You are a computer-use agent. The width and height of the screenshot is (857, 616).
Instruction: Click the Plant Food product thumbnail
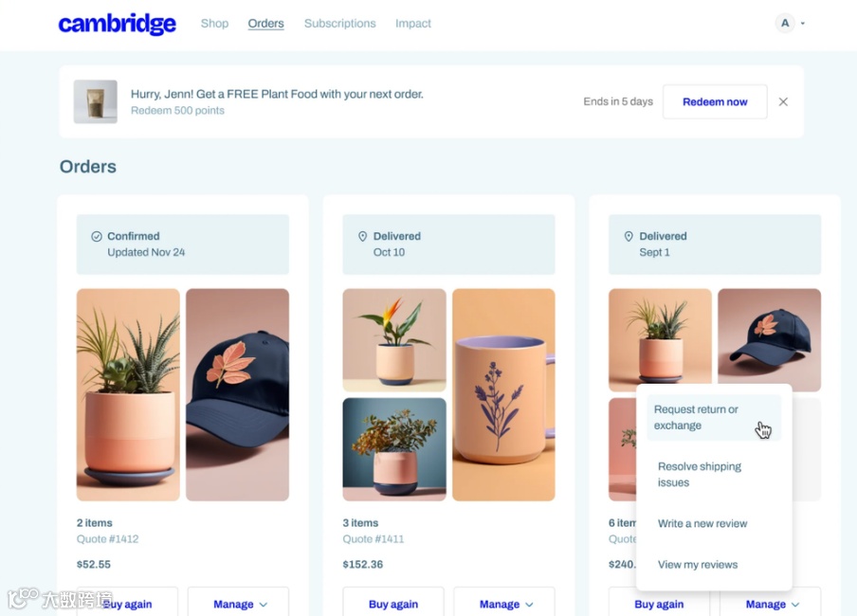click(96, 101)
